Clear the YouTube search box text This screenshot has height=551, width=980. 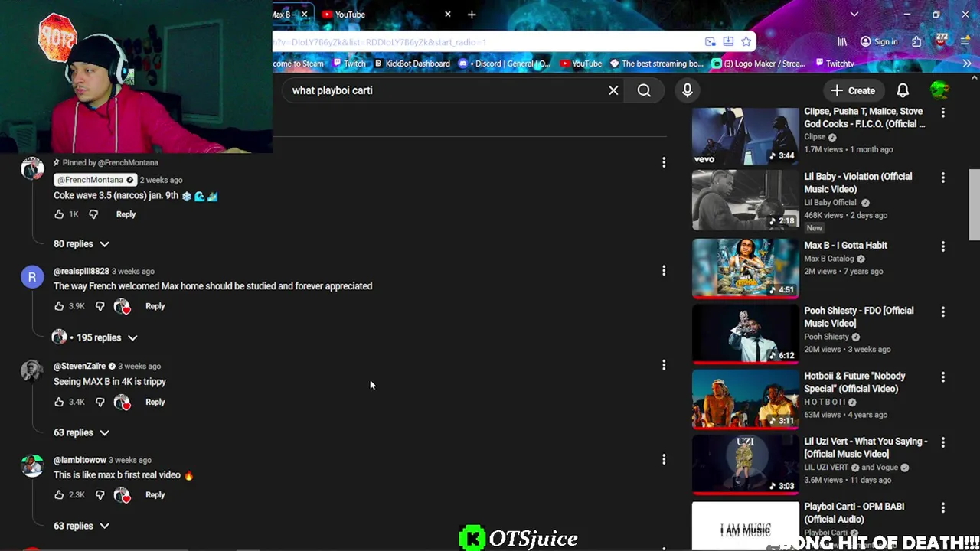(613, 90)
